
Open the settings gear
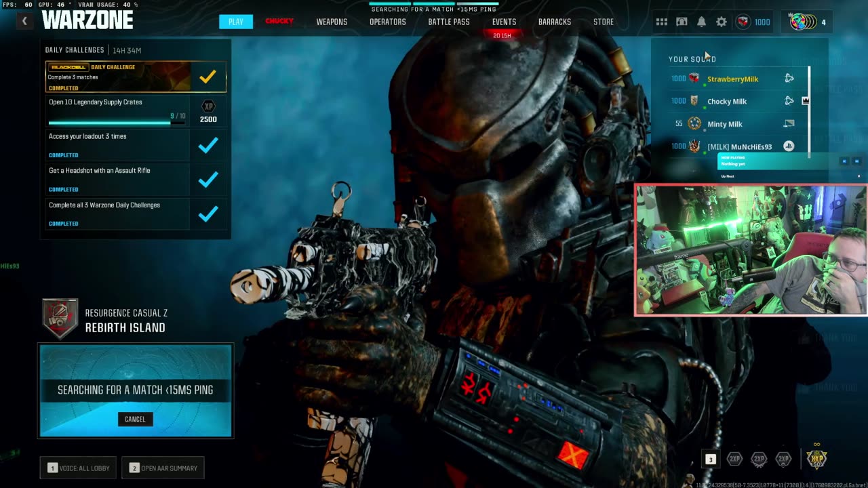pos(722,22)
